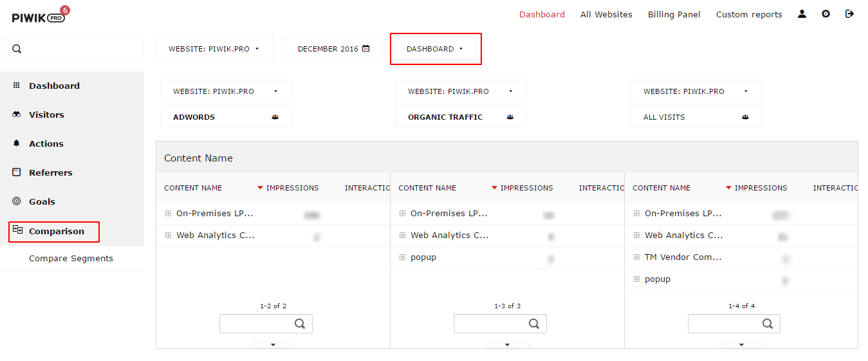Open Custom reports in top navigation
This screenshot has height=361, width=868.
click(x=749, y=14)
